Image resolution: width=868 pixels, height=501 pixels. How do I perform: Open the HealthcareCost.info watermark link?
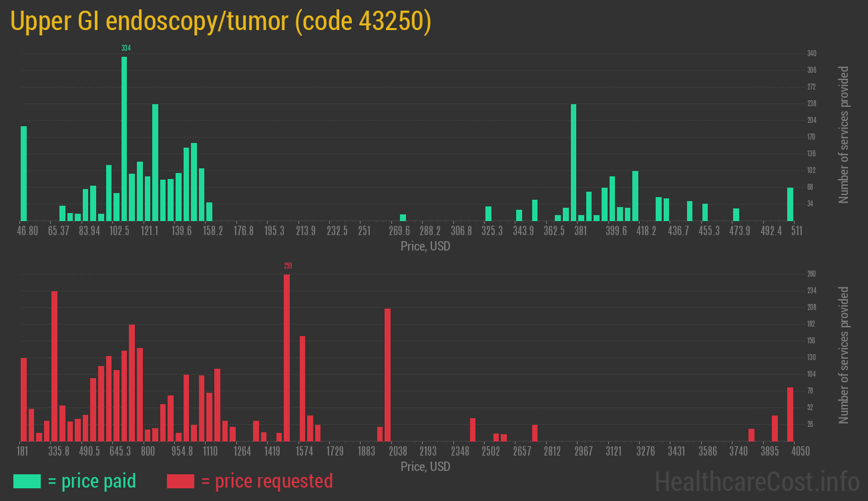pos(756,481)
